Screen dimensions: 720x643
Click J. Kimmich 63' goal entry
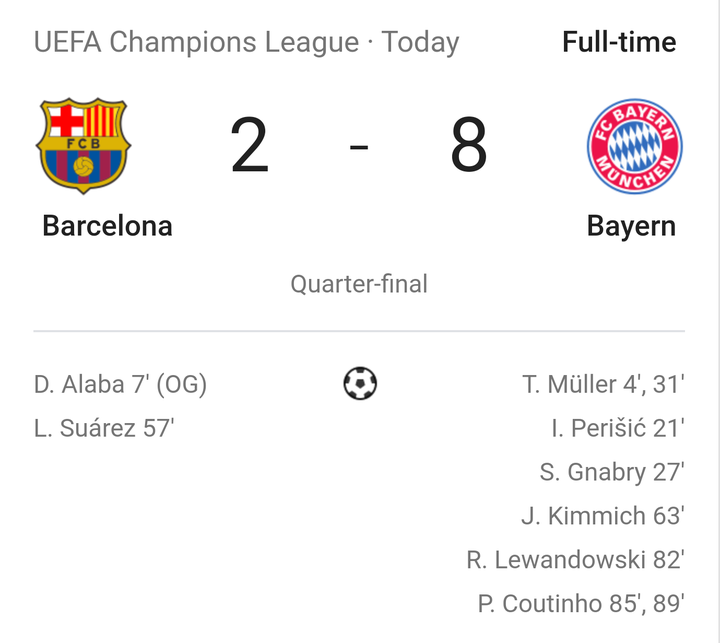[x=602, y=516]
